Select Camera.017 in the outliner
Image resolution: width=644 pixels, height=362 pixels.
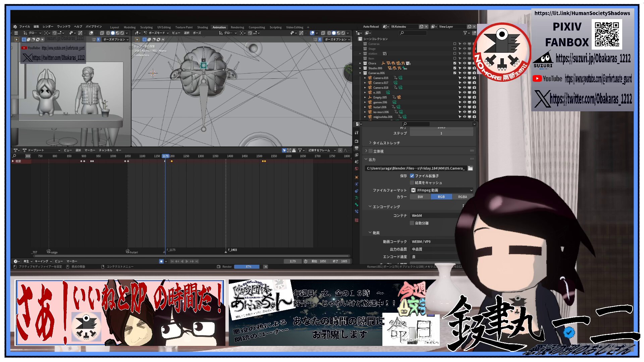[381, 83]
